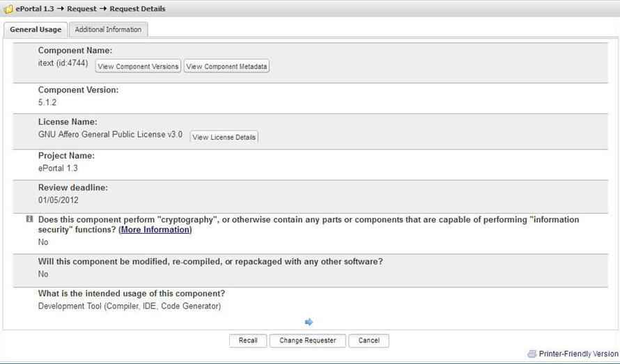The width and height of the screenshot is (620, 364).
Task: Select Request Details breadcrumb item
Action: [137, 9]
